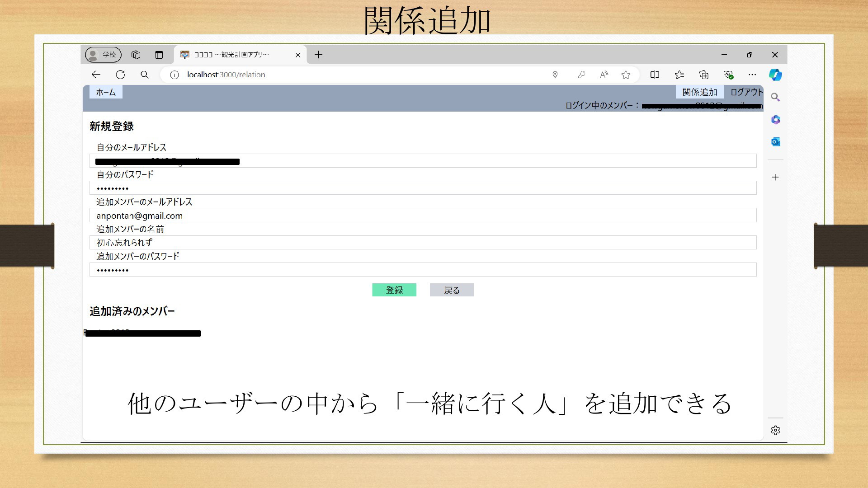Open the tab actions menu icon
The width and height of the screenshot is (868, 488).
pos(159,55)
